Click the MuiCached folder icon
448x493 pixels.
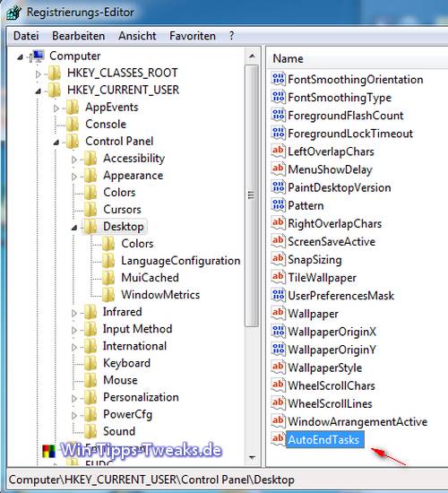[108, 278]
